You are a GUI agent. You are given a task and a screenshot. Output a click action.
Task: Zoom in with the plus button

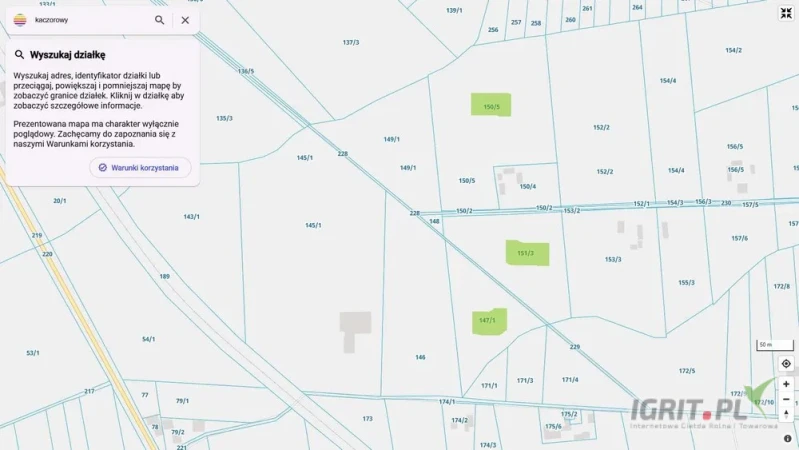coord(786,384)
